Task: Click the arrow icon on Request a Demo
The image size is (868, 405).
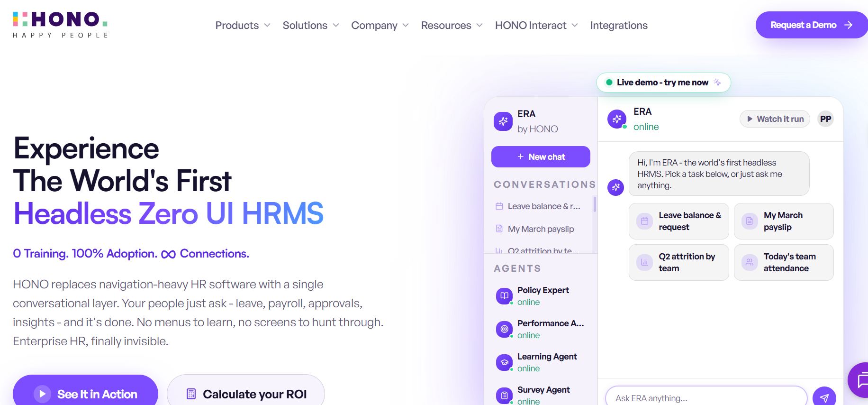Action: (x=849, y=25)
